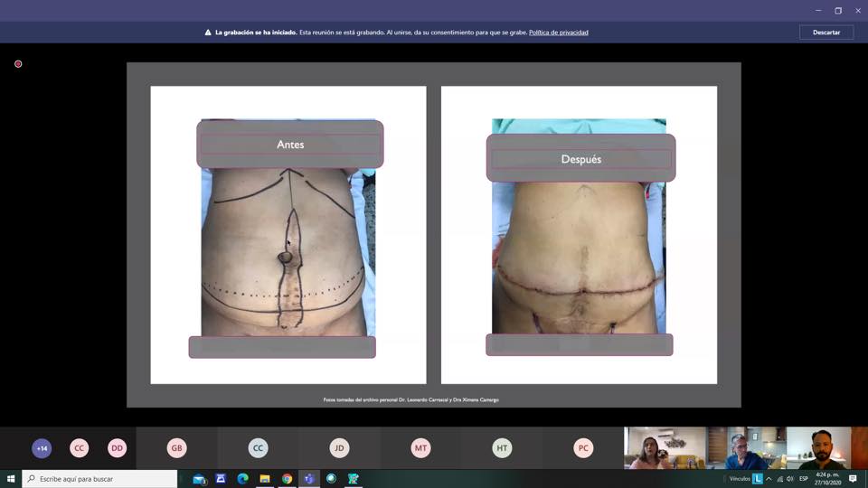Open the round teal app taskbar icon

(x=331, y=479)
